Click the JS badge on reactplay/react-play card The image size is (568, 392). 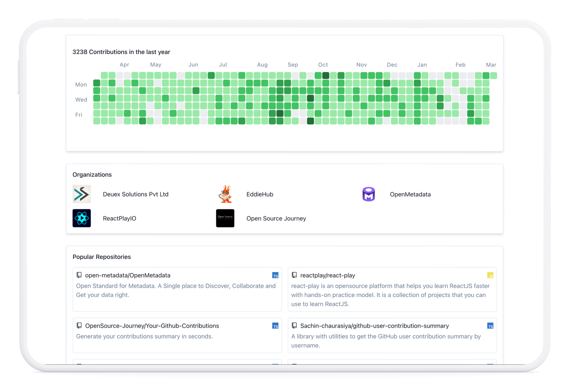pyautogui.click(x=490, y=275)
